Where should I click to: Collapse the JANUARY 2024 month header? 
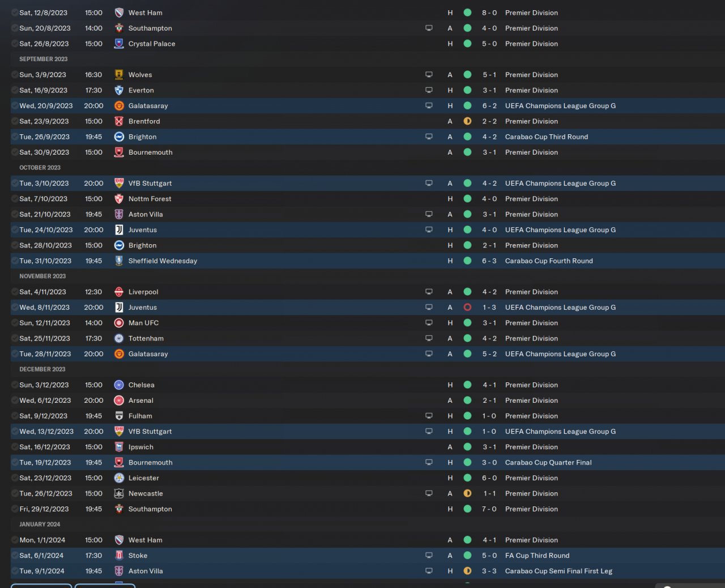40,525
